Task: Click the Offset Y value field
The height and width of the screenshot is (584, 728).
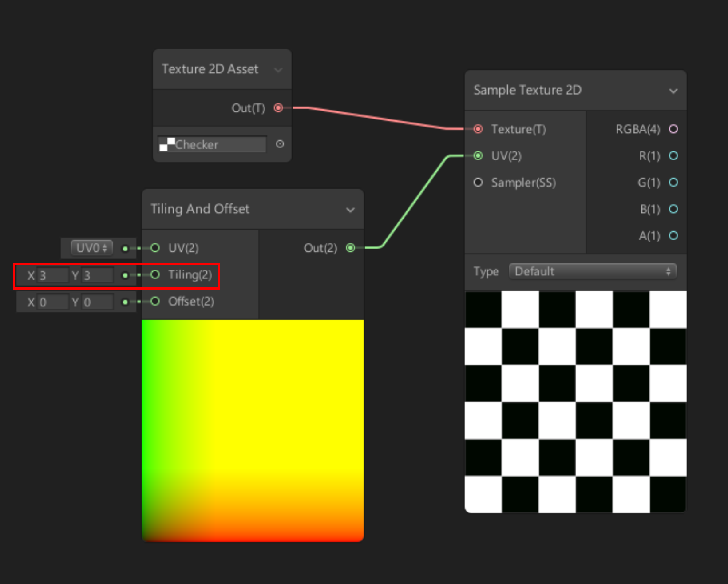Action: [x=98, y=302]
